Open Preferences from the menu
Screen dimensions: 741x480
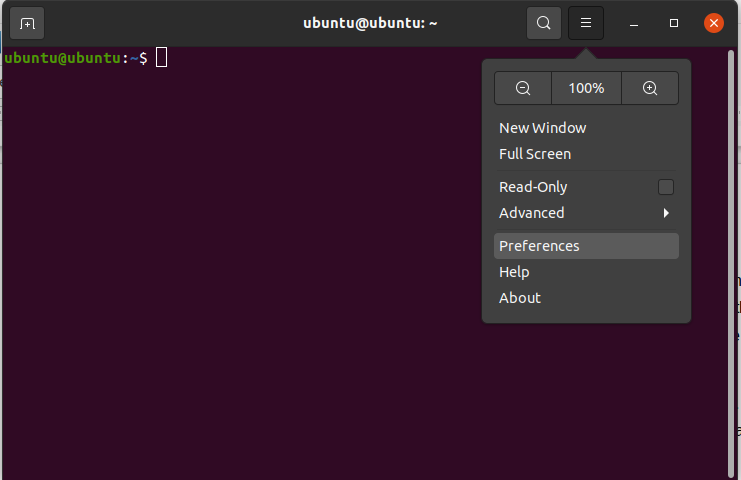[x=586, y=246]
